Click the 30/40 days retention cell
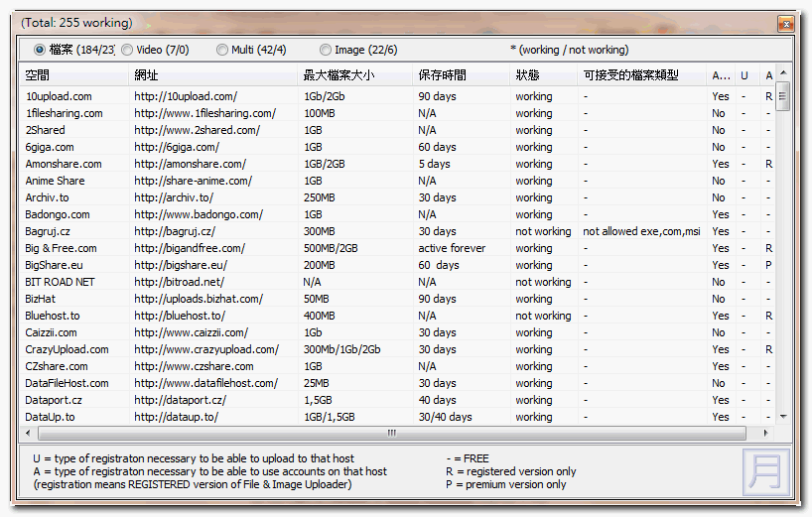The width and height of the screenshot is (812, 517). tap(445, 417)
